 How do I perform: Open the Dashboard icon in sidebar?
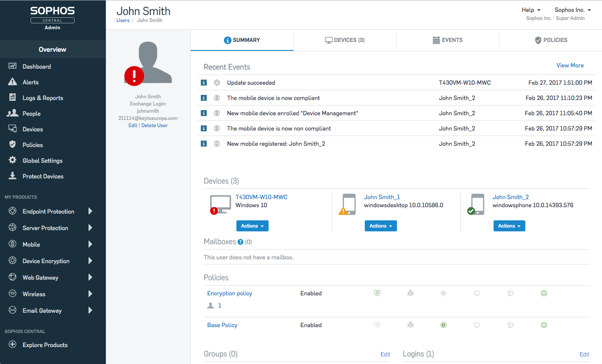13,66
